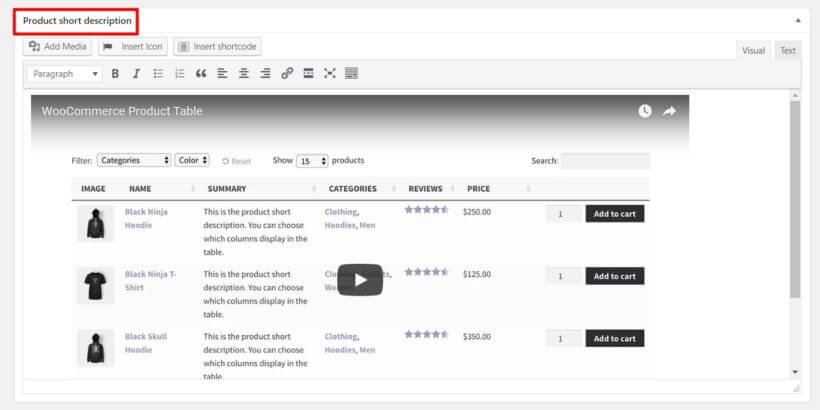Align text right

[265, 74]
